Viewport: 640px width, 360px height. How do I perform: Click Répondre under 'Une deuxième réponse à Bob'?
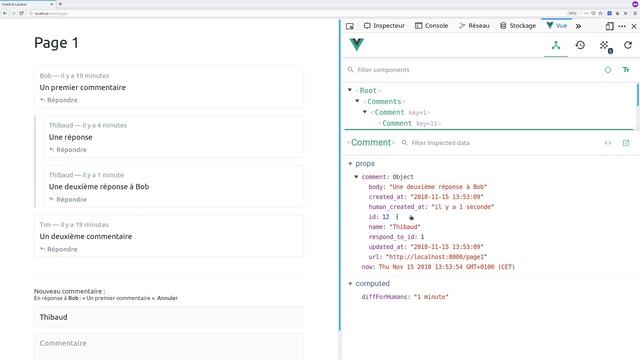pyautogui.click(x=68, y=200)
